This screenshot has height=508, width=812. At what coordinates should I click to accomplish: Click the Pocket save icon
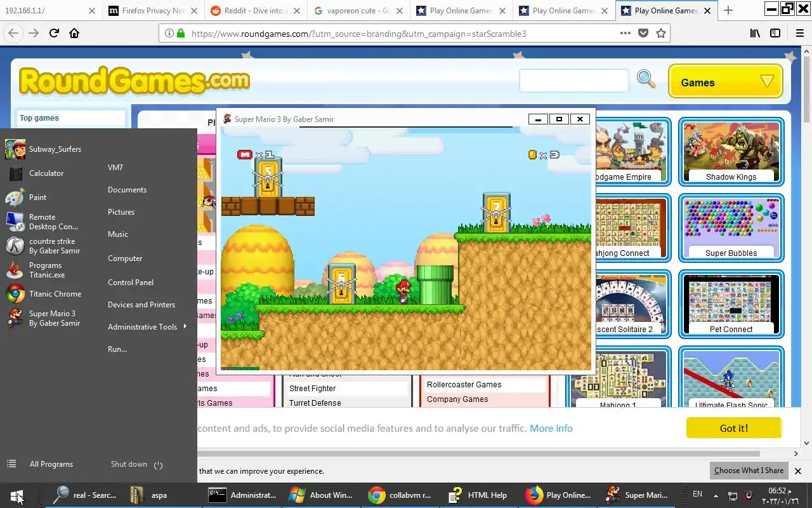(x=643, y=34)
